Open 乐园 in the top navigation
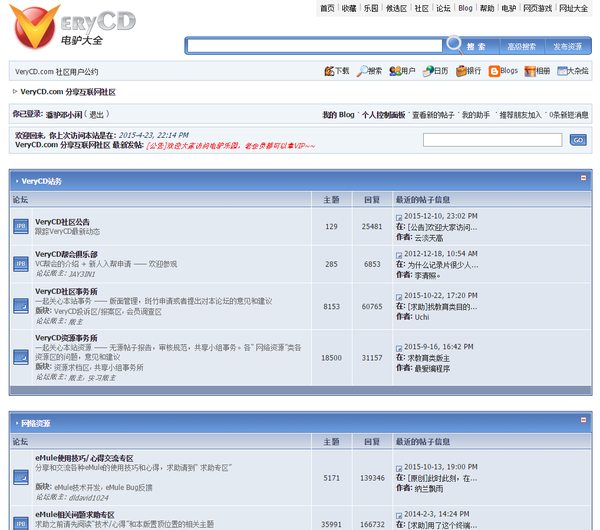Viewport: 600px width, 530px height. point(371,8)
